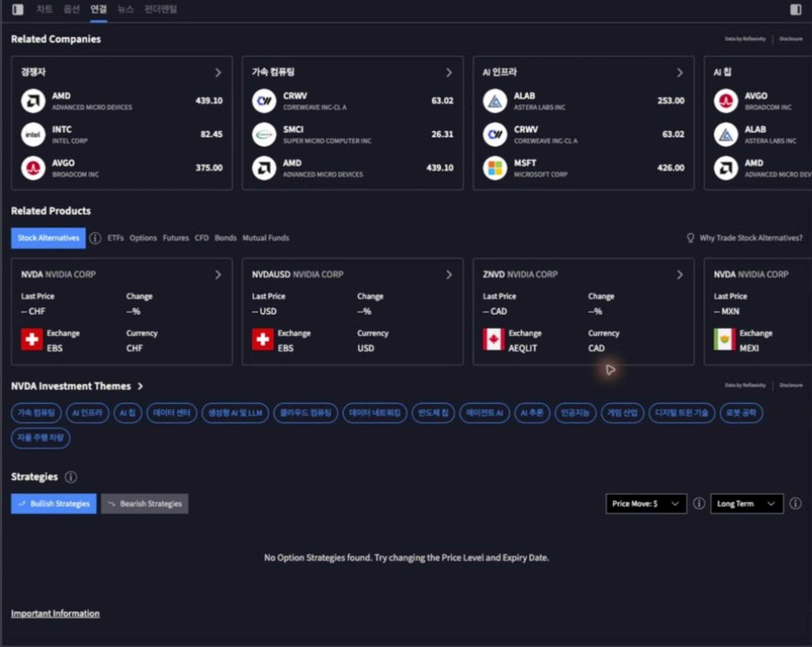Click the INTC price 82.45
This screenshot has width=812, height=647.
pyautogui.click(x=211, y=134)
